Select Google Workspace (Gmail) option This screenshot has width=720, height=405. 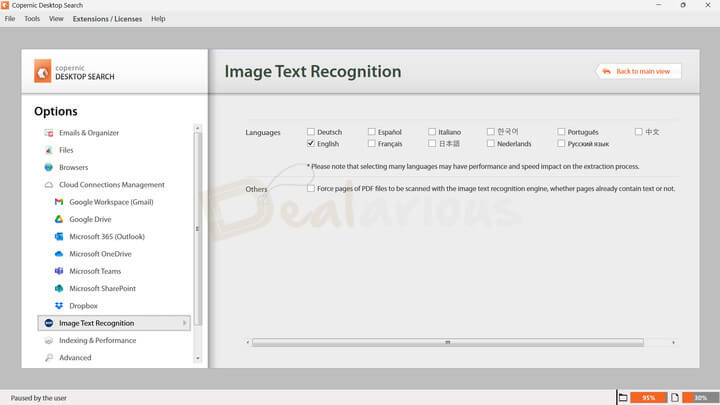(111, 202)
